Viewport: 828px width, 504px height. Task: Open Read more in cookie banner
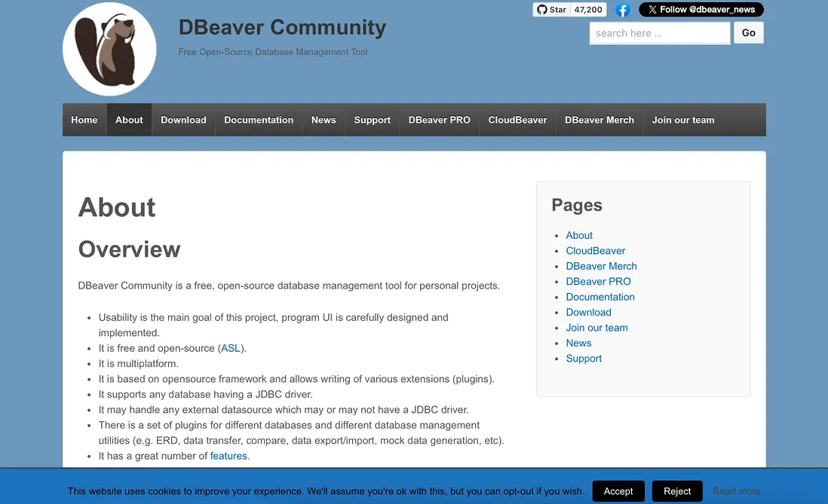(x=737, y=490)
